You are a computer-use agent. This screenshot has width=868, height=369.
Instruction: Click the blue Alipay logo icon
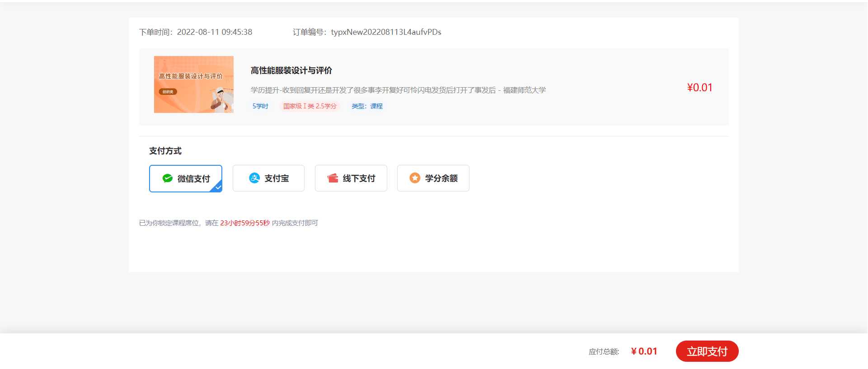[x=254, y=178]
